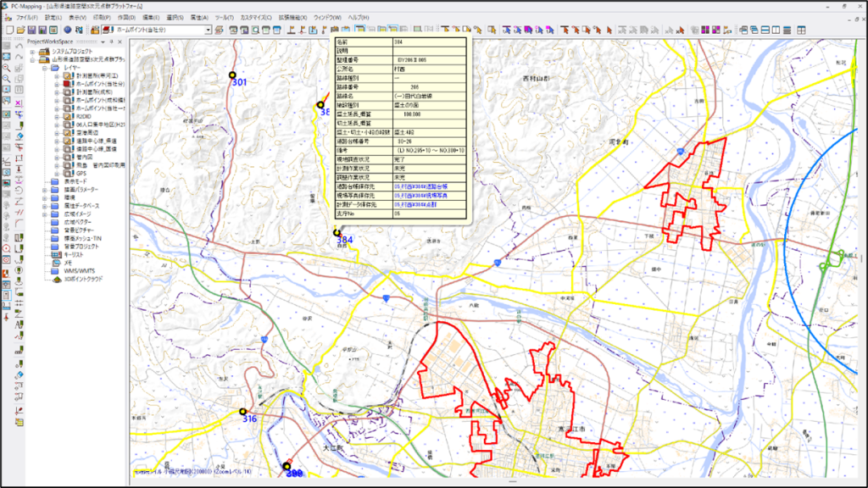This screenshot has height=488, width=868.
Task: Click the Open folder toolbar icon
Action: coord(19,30)
